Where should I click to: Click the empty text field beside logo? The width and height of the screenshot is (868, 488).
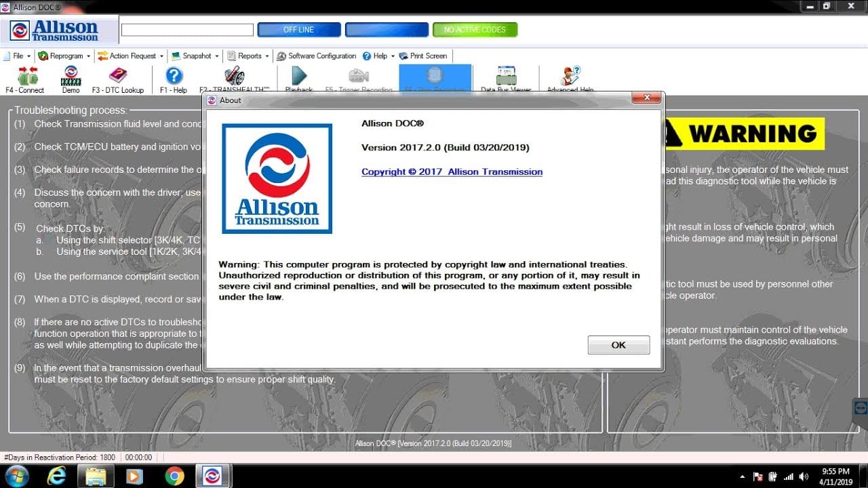[x=187, y=30]
